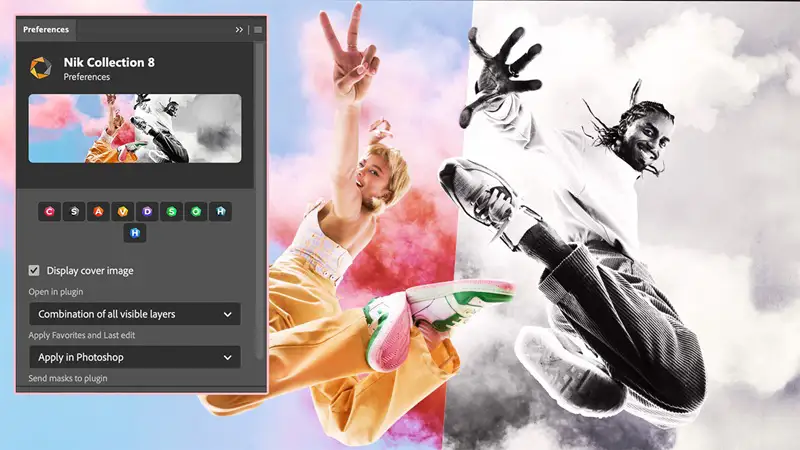Open the Combination of all visible layers dropdown
Screen dimensions: 800x450
[134, 314]
